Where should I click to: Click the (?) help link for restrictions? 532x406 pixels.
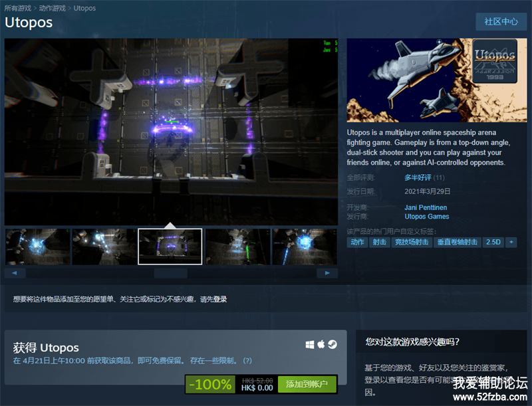(247, 361)
